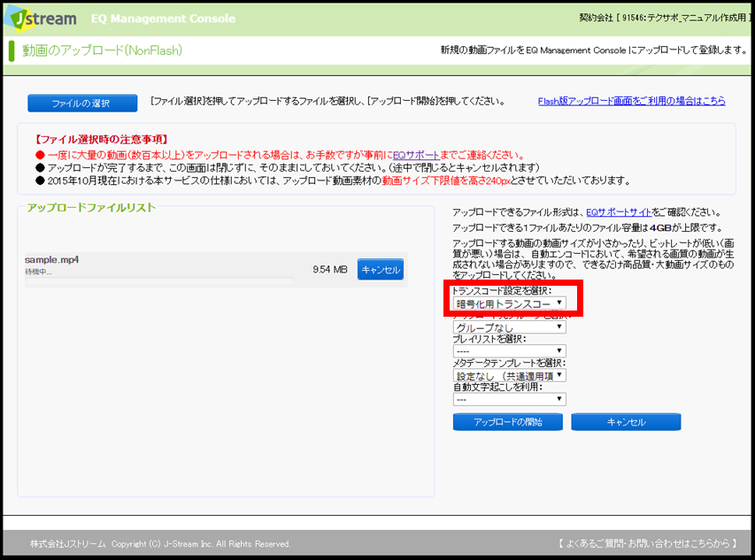
Task: Select the sample.mp4 file name
Action: coord(52,260)
